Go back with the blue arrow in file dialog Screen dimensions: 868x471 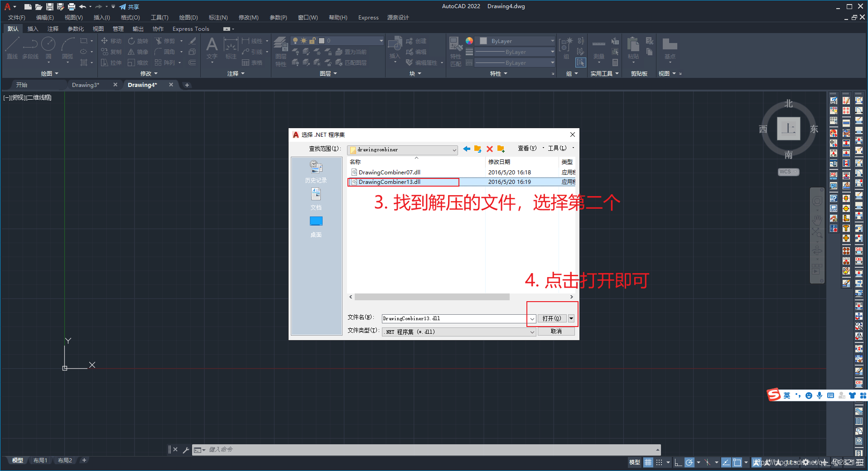click(467, 149)
